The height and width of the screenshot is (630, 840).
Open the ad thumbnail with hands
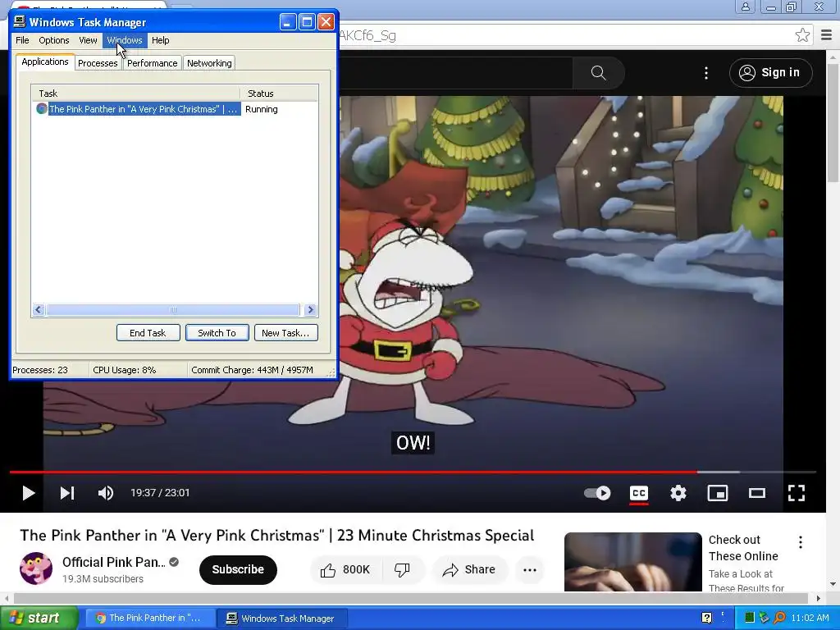tap(632, 562)
